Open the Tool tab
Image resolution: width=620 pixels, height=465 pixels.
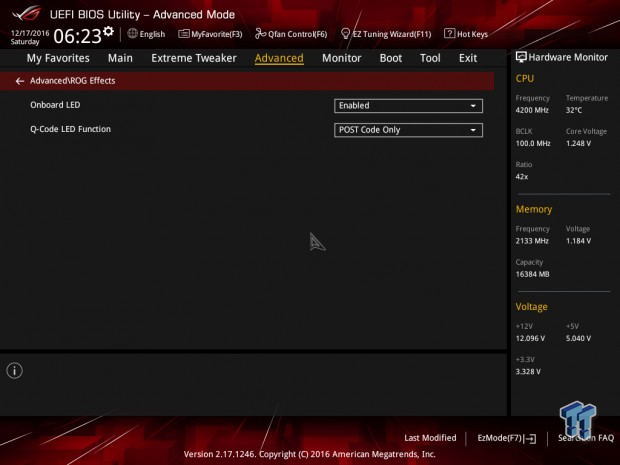(430, 58)
